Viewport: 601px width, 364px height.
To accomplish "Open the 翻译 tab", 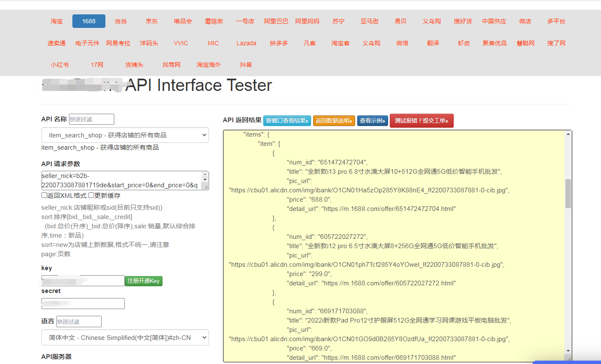I will [433, 43].
